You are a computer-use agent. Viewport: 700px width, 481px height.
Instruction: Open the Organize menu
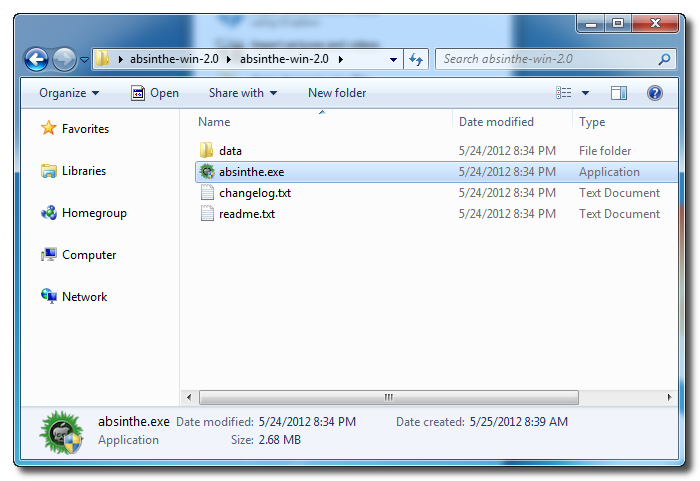[69, 93]
